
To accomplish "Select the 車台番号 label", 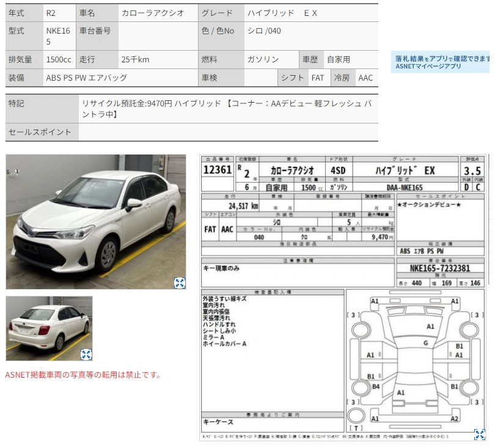I will point(95,31).
